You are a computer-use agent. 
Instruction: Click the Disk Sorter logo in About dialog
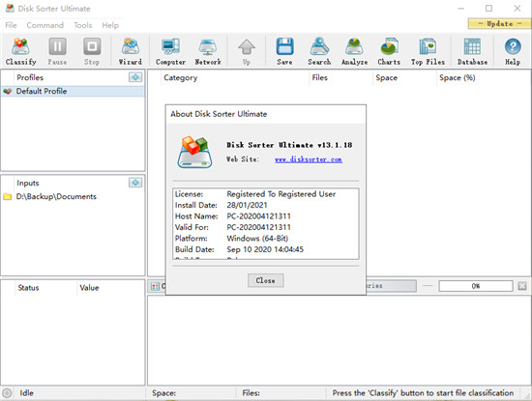click(x=194, y=153)
